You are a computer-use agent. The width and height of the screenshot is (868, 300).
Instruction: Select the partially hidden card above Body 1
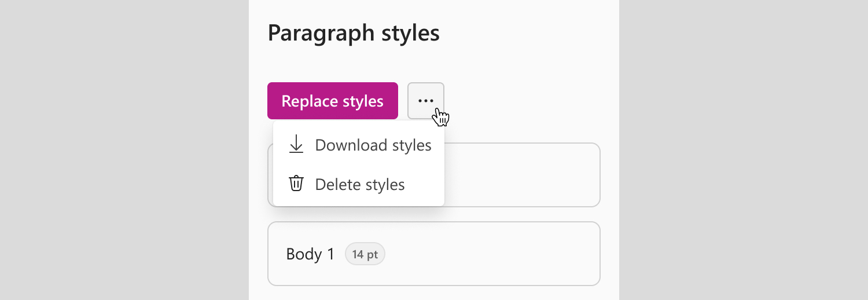pos(523,175)
